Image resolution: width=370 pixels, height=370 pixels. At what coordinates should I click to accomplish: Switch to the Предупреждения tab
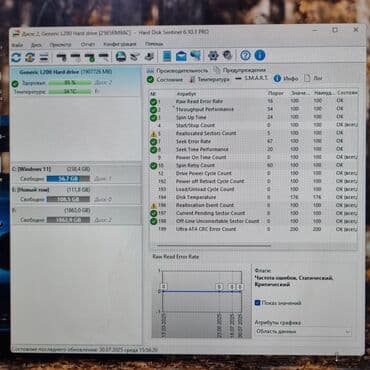pyautogui.click(x=240, y=70)
